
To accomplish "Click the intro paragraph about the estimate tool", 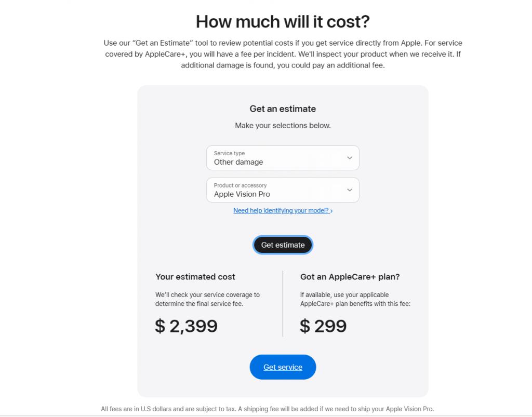I will (x=283, y=54).
